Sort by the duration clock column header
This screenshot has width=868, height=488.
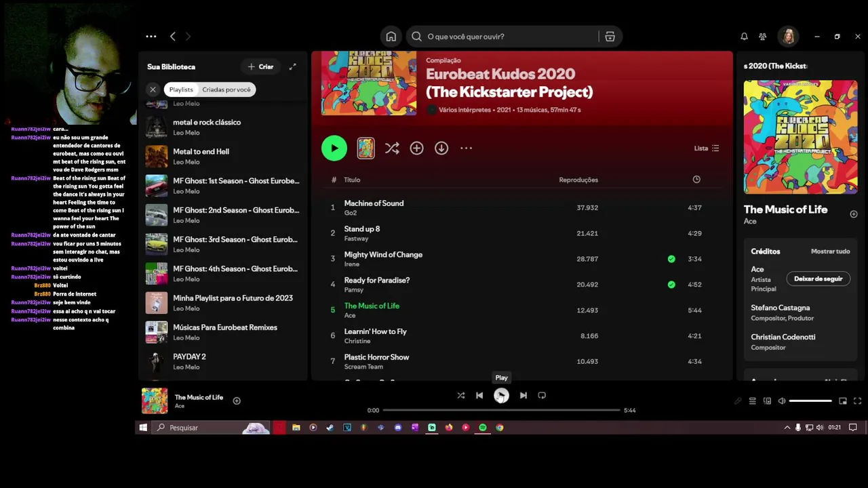click(x=696, y=180)
